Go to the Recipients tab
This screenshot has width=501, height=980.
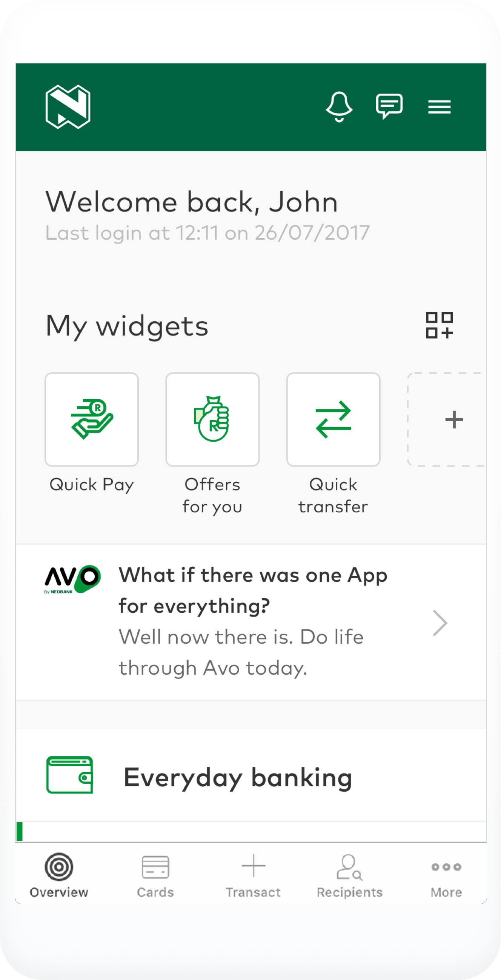point(350,875)
